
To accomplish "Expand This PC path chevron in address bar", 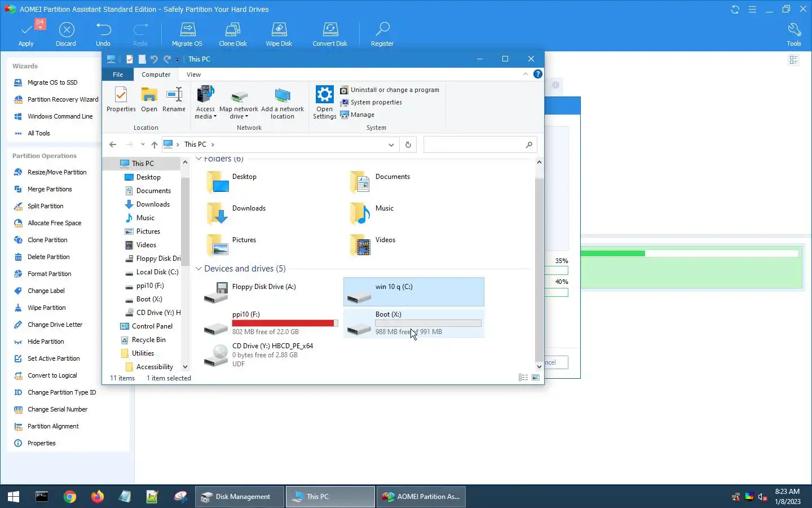I will click(x=213, y=144).
